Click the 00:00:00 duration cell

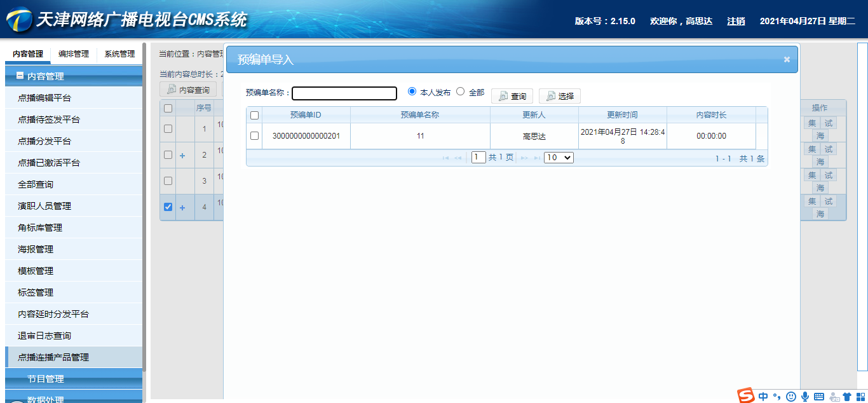[711, 136]
